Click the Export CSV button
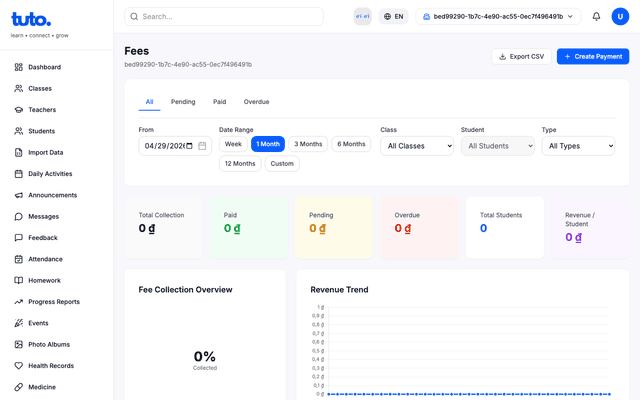640x400 pixels. 521,56
